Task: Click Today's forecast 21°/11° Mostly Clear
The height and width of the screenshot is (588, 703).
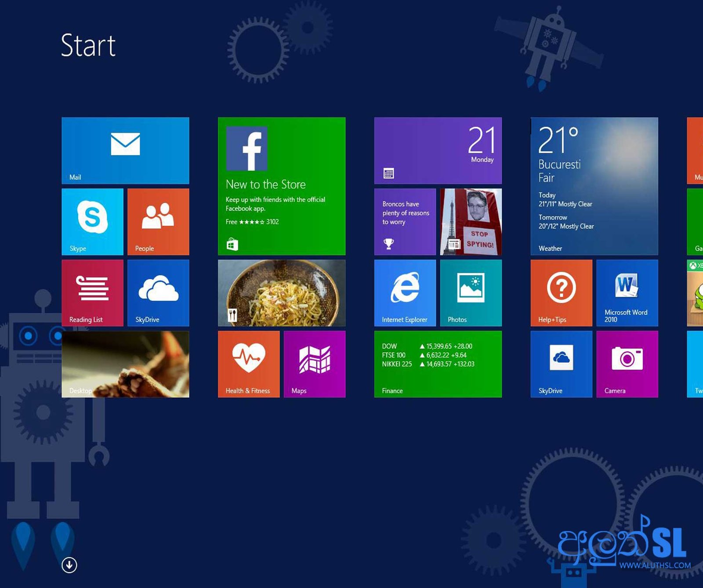Action: [x=565, y=199]
